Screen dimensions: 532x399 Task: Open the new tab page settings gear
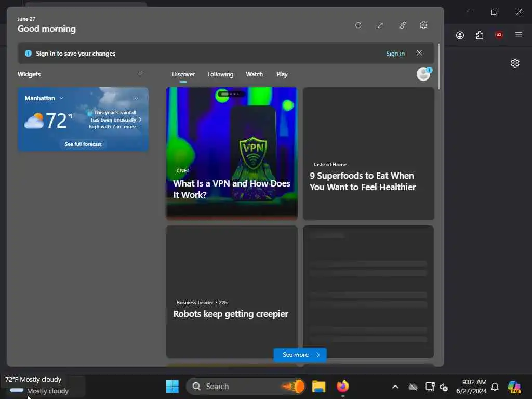[515, 63]
